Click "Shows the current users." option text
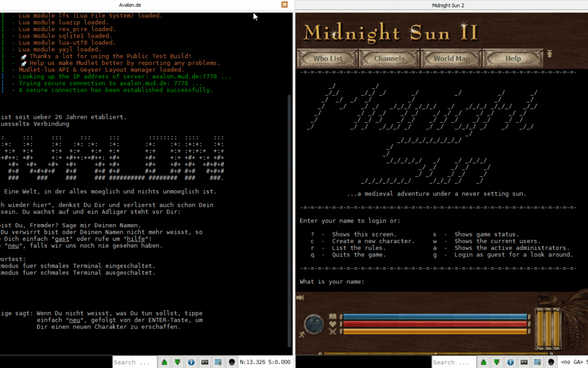 click(498, 241)
